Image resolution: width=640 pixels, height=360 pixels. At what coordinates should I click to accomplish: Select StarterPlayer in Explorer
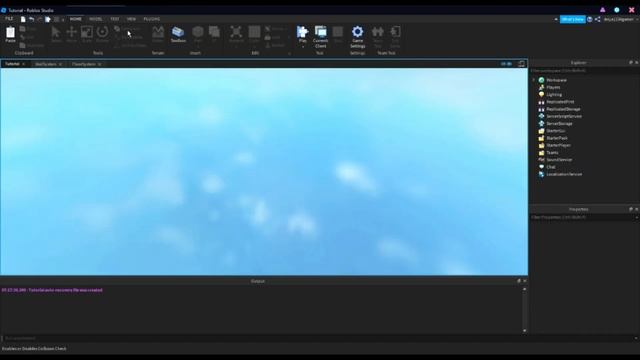pos(558,145)
